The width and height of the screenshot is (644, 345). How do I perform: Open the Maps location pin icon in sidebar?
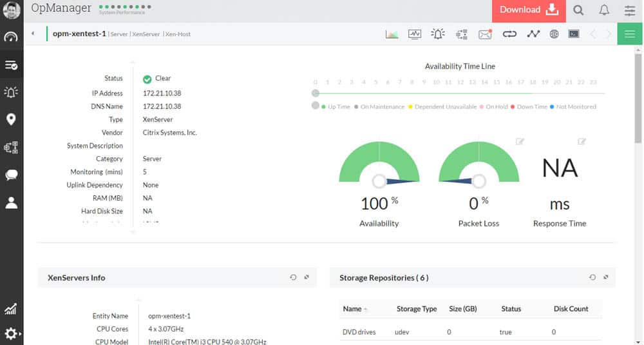point(11,119)
